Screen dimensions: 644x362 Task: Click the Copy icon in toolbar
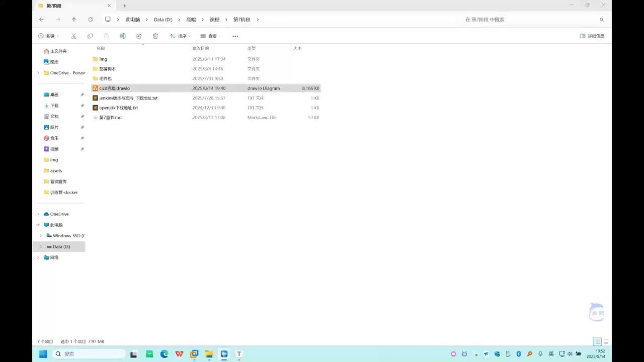click(90, 36)
